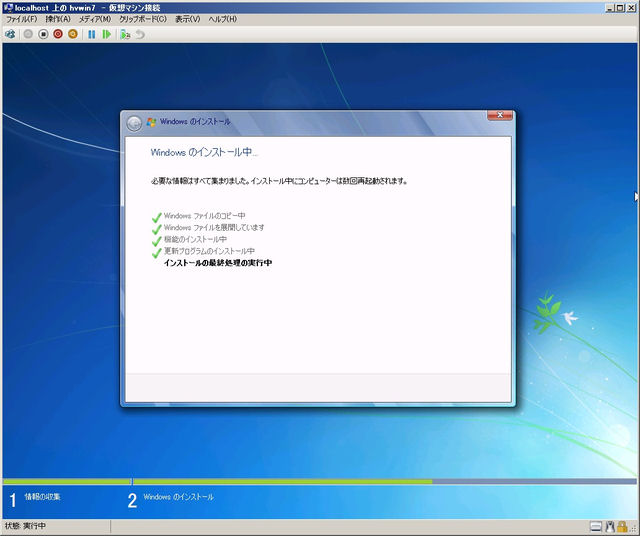
Task: Open the ヘルプ(H) menu
Action: (x=222, y=19)
